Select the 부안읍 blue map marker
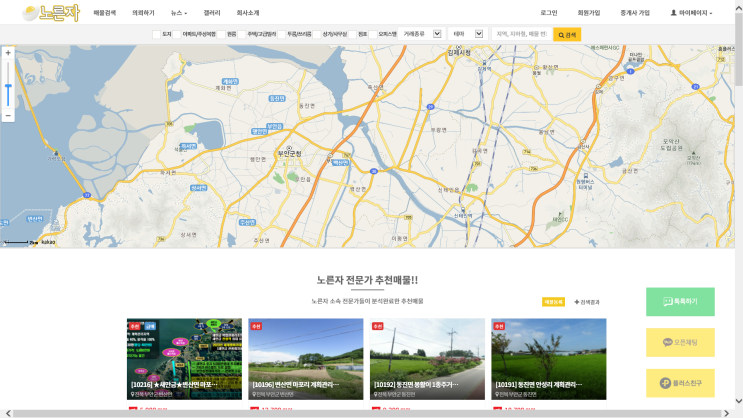This screenshot has height=418, width=743. (274, 126)
